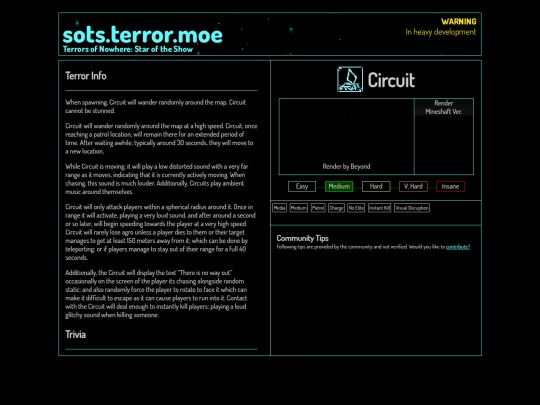Click the Instant Kill tag
The width and height of the screenshot is (540, 405).
point(380,208)
